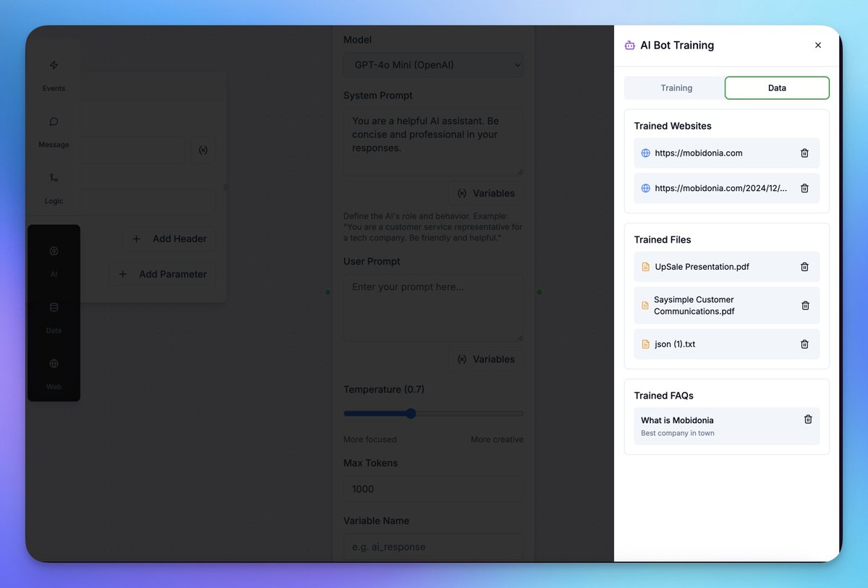Click the Max Tokens field showing 1000

pos(433,489)
